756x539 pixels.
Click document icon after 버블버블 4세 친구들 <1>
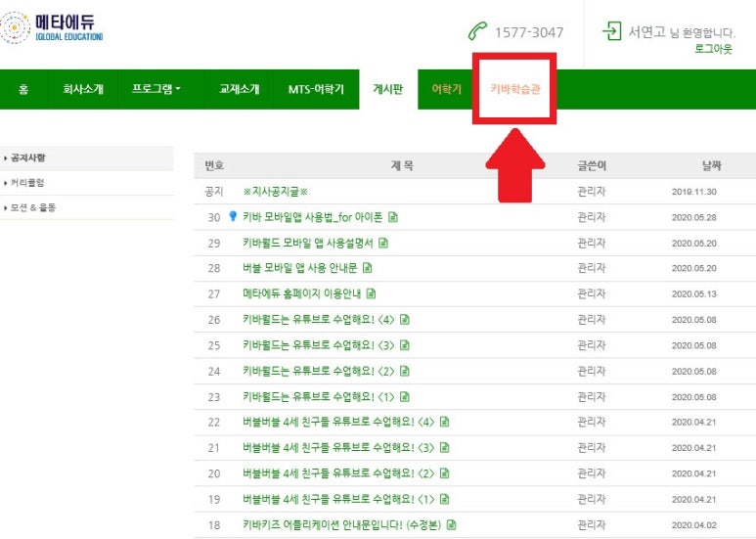(x=445, y=499)
